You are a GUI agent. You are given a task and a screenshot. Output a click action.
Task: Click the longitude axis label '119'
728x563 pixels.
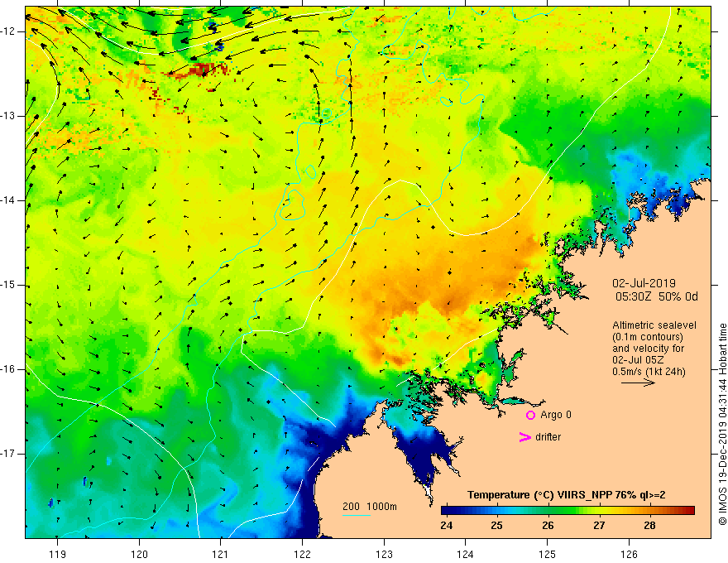[57, 554]
